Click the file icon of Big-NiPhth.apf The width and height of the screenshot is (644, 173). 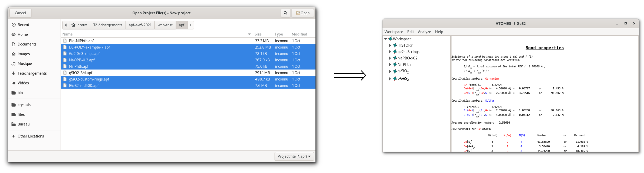pyautogui.click(x=65, y=41)
